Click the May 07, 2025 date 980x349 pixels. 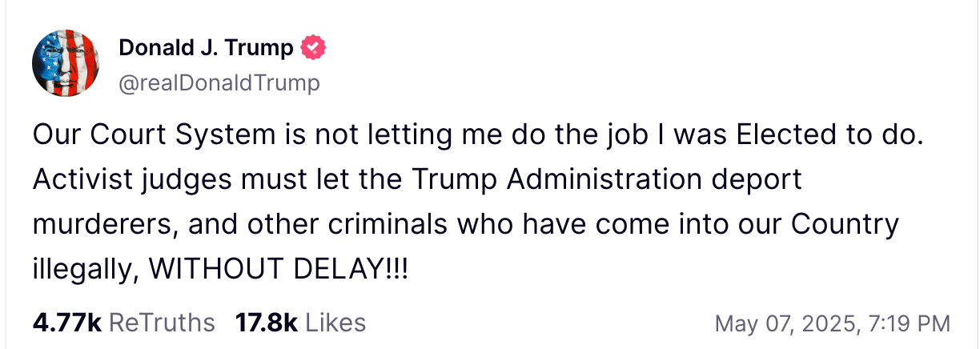(x=780, y=323)
